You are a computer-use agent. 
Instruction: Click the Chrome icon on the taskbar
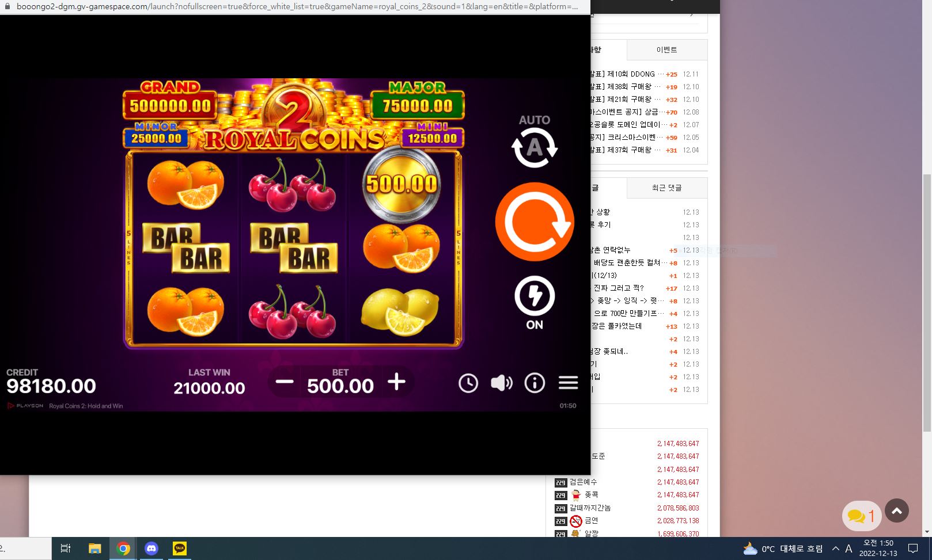(x=123, y=548)
